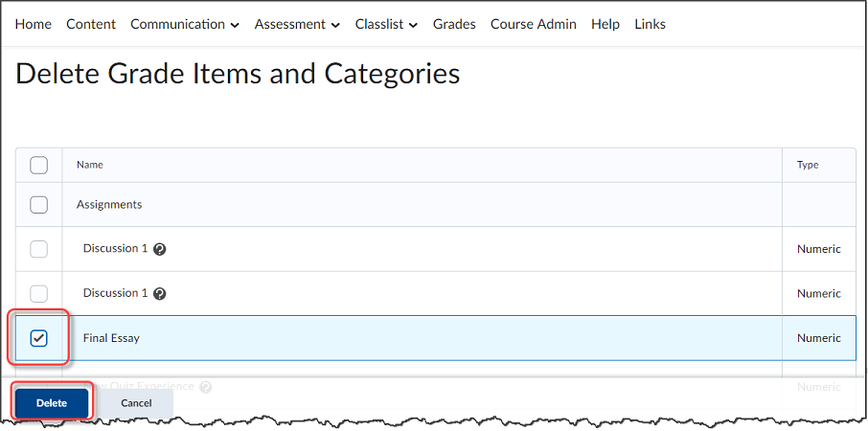868x431 pixels.
Task: Open the Assessment dropdown menu
Action: click(x=297, y=24)
